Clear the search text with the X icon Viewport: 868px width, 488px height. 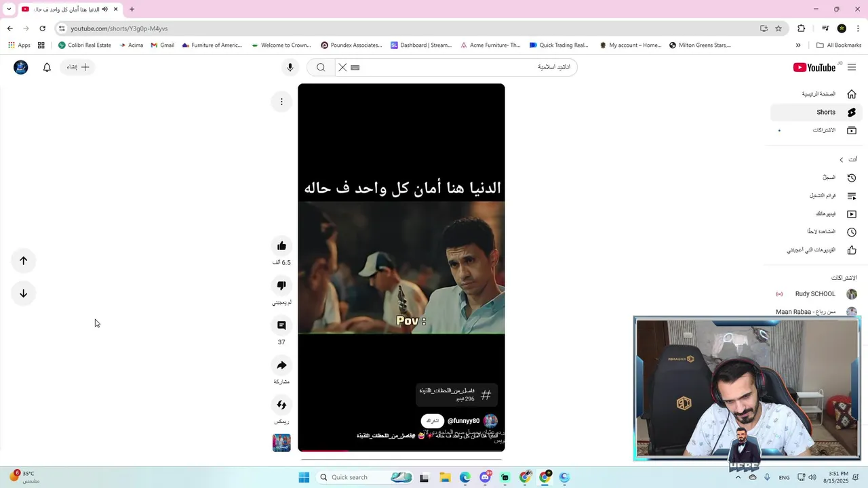(x=342, y=67)
